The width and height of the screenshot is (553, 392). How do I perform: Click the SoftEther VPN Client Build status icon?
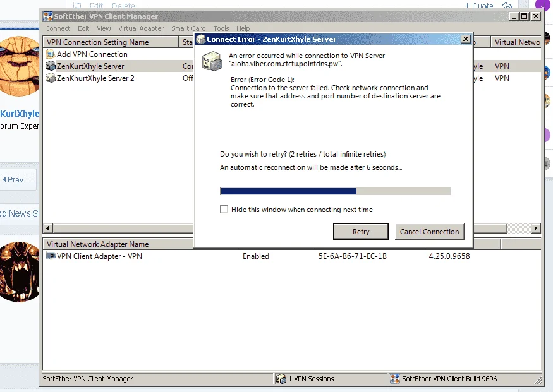[394, 379]
